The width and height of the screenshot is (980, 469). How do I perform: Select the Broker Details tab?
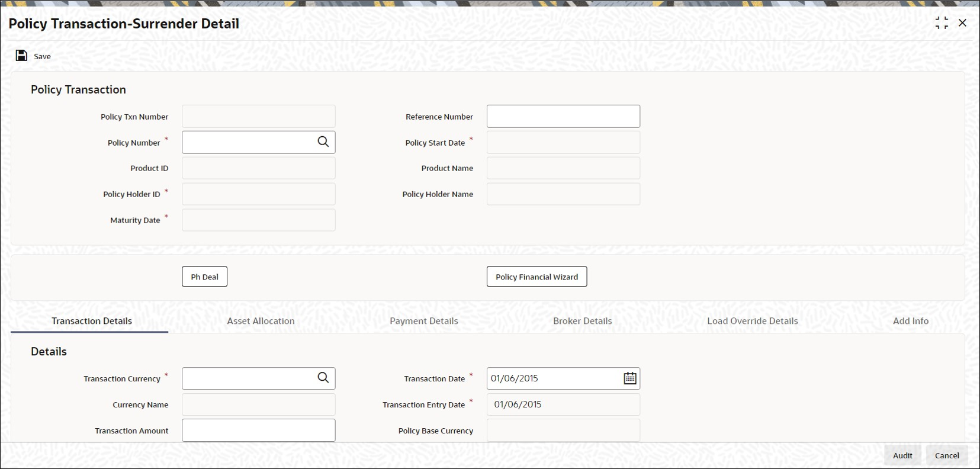(x=583, y=321)
